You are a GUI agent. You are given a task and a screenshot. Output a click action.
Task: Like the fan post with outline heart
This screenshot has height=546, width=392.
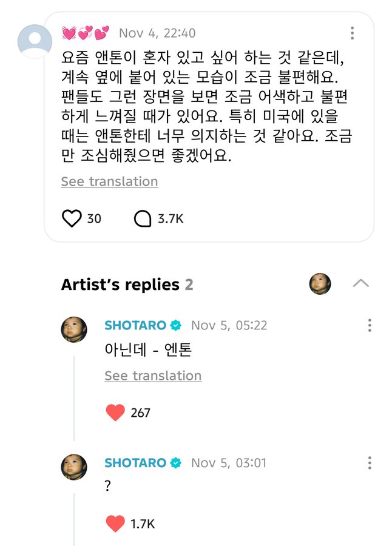[72, 218]
